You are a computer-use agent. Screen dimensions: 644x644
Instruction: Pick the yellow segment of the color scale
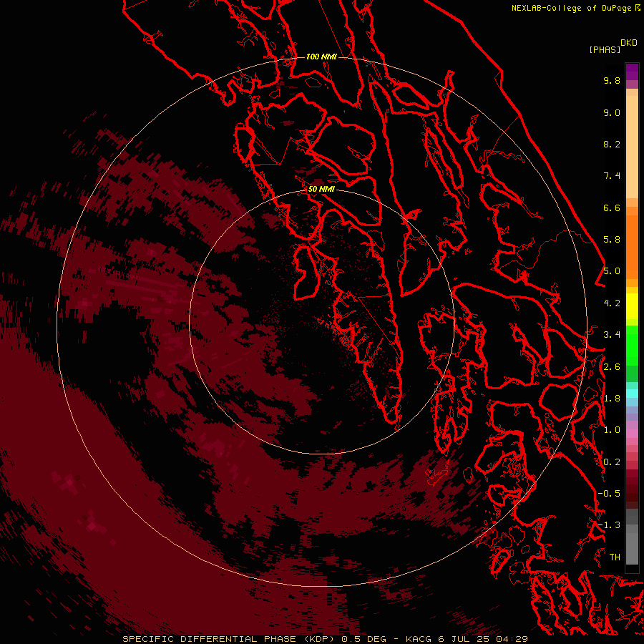[x=632, y=306]
